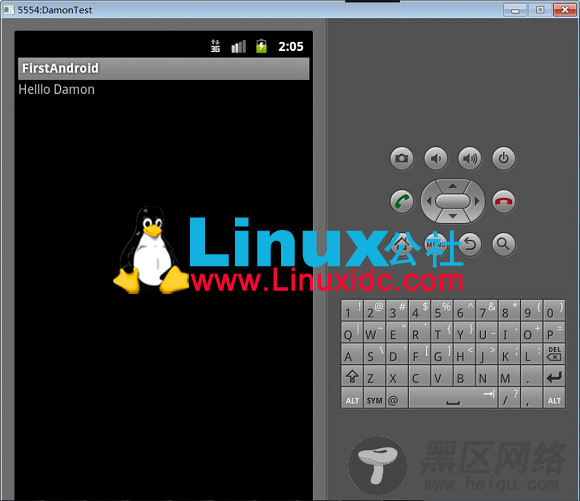Image resolution: width=580 pixels, height=501 pixels.
Task: Tap the emulator MENU button
Action: pos(436,244)
